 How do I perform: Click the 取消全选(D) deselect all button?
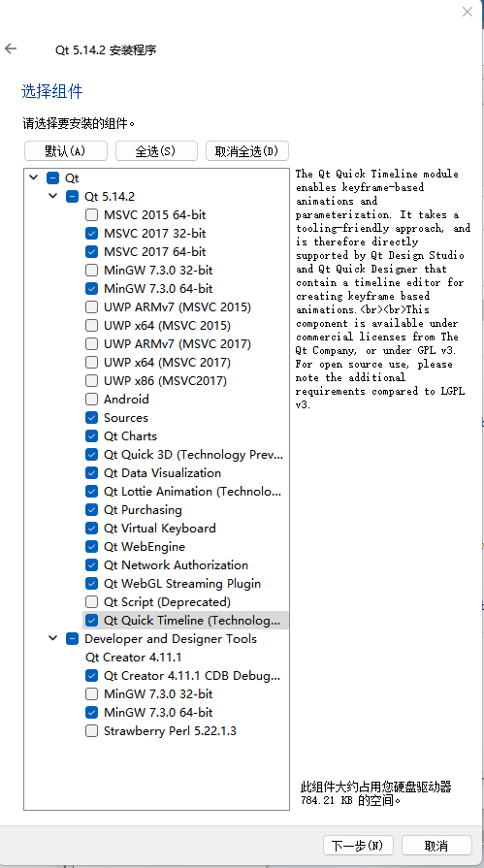point(247,151)
